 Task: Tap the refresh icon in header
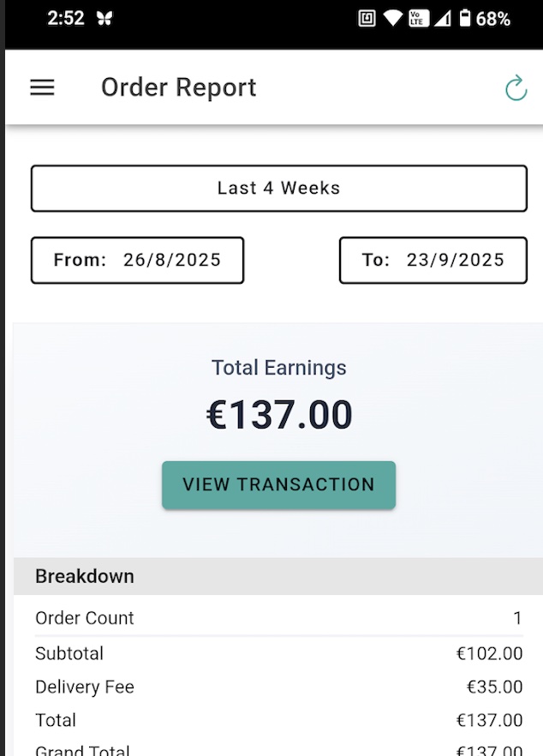(516, 87)
